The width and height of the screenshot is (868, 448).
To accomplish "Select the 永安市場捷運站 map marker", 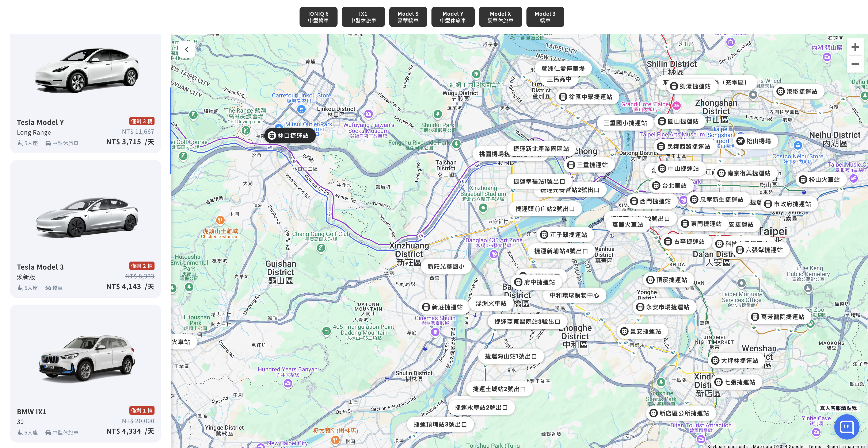I will [x=664, y=307].
